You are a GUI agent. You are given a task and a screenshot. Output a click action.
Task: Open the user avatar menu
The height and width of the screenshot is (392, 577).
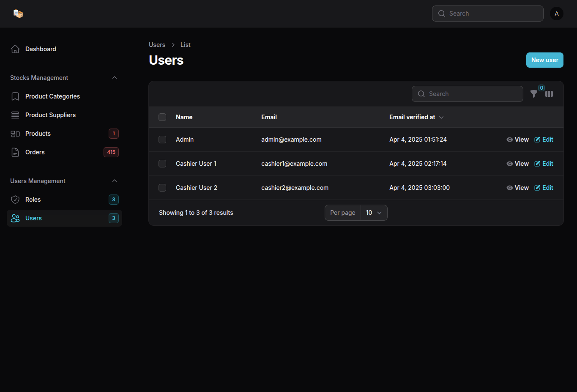coord(556,14)
